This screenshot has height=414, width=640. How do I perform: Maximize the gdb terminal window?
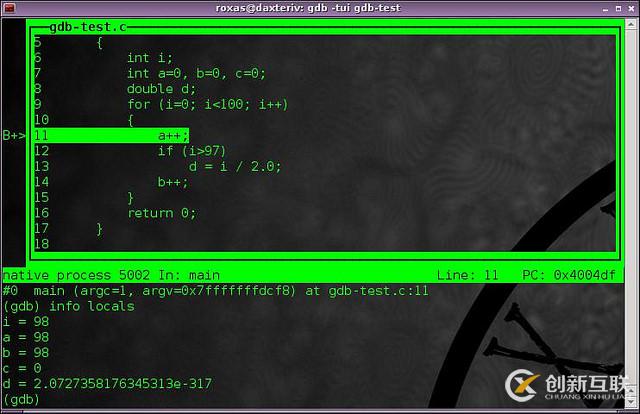pos(618,9)
